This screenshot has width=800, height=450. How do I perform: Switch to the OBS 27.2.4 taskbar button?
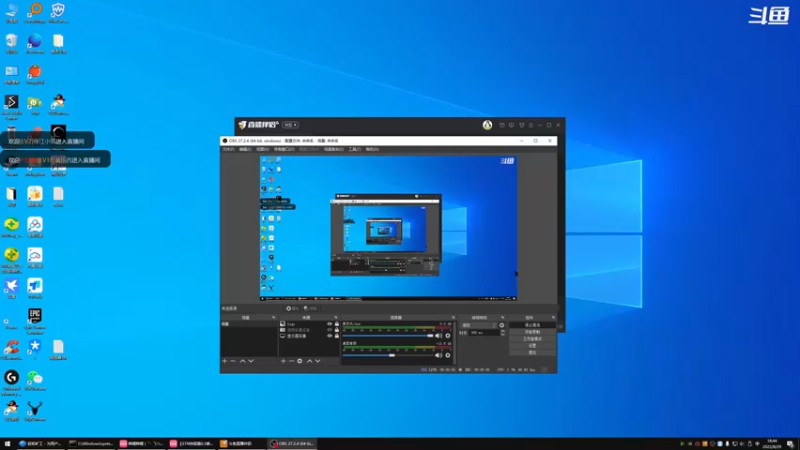tap(293, 443)
